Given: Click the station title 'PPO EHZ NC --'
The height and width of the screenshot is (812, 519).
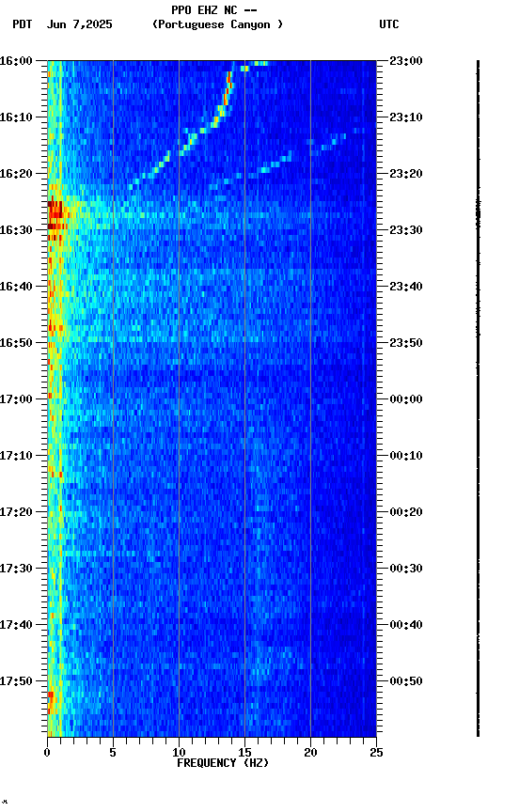Looking at the screenshot, I should 214,9.
